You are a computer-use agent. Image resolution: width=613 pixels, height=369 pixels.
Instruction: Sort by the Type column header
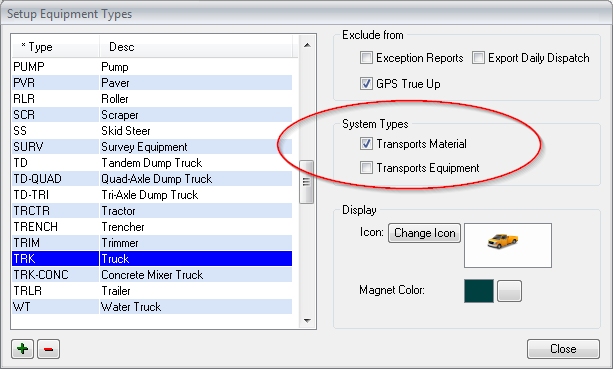[55, 47]
